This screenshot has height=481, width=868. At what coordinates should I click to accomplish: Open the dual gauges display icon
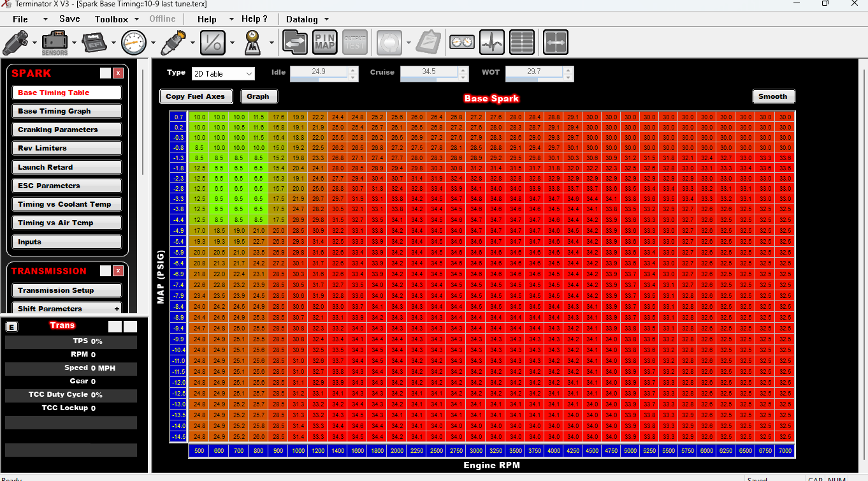462,43
